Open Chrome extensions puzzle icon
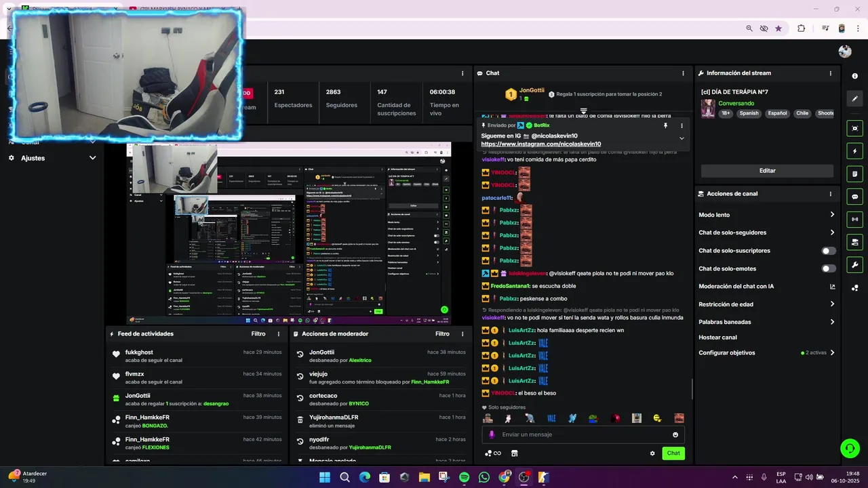This screenshot has height=488, width=868. [802, 28]
